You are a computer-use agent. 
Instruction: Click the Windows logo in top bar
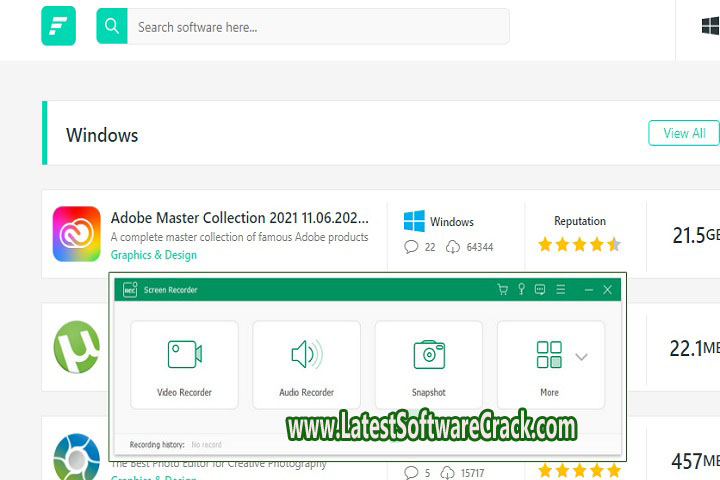tap(710, 26)
